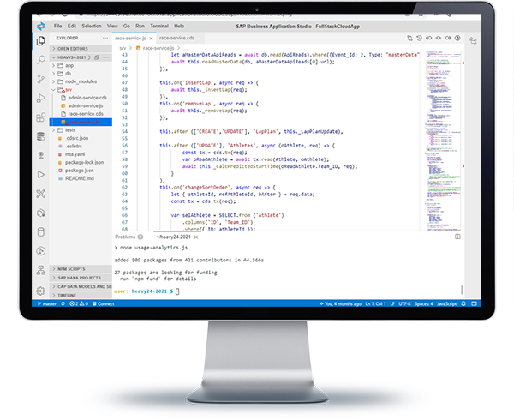The image size is (514, 420).
Task: Click the Spaces: 4 indentation setting
Action: [x=423, y=304]
